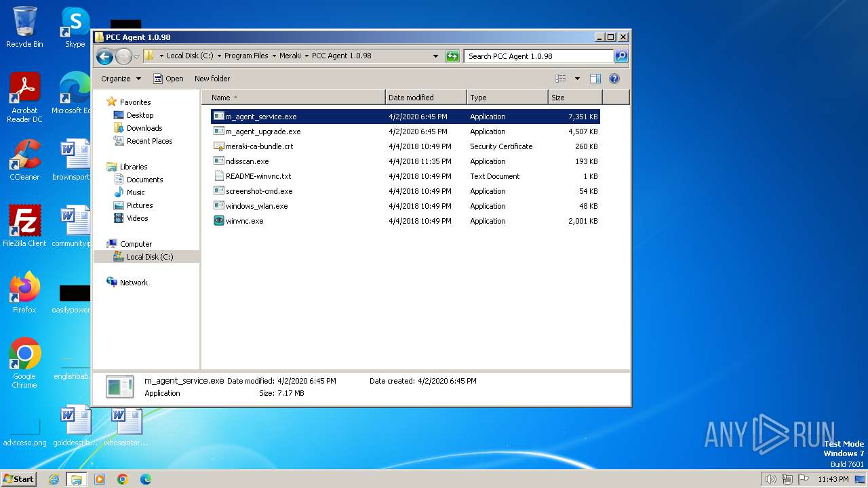This screenshot has width=868, height=488.
Task: Open the recent pages dropdown arrow
Action: (136, 56)
